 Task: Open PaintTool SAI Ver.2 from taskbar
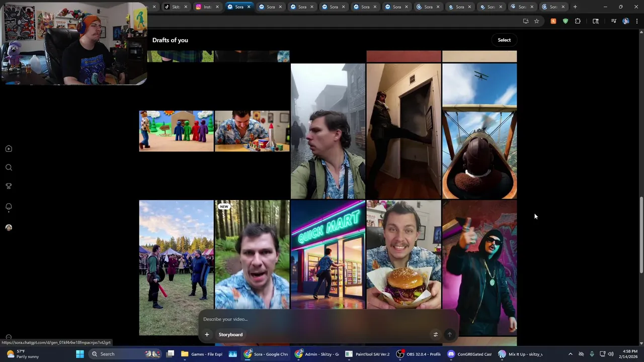(367, 354)
